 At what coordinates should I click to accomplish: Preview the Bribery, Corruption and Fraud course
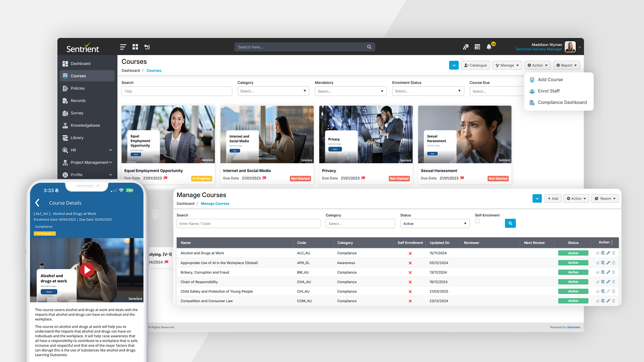[603, 273]
